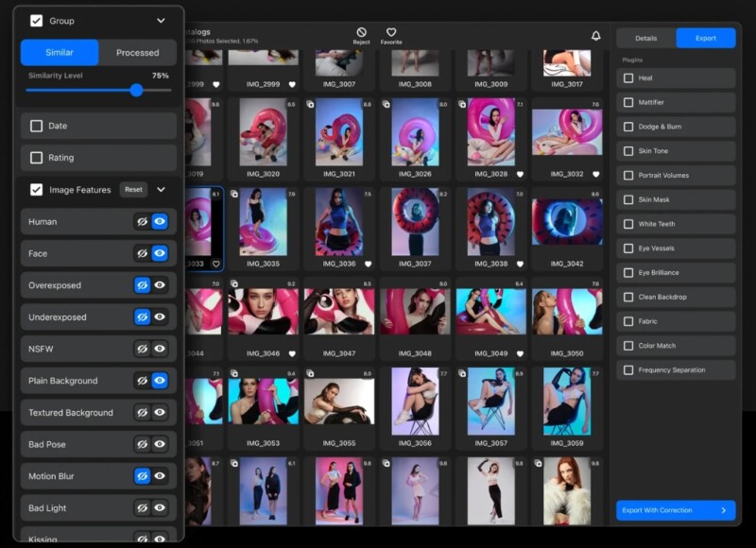Toggle the Group checkbox

coord(36,21)
